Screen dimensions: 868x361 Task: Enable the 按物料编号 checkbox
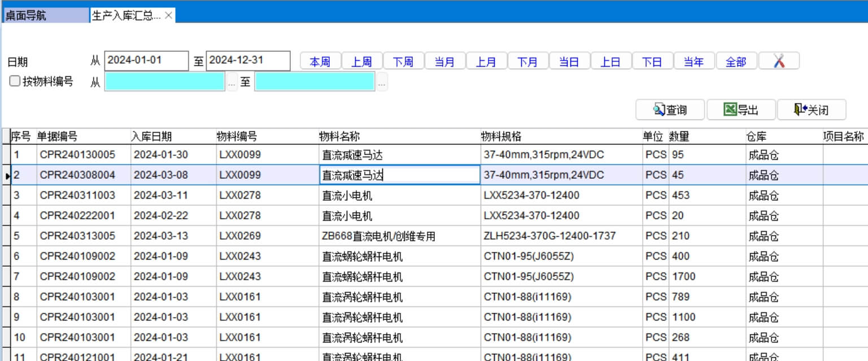(15, 81)
